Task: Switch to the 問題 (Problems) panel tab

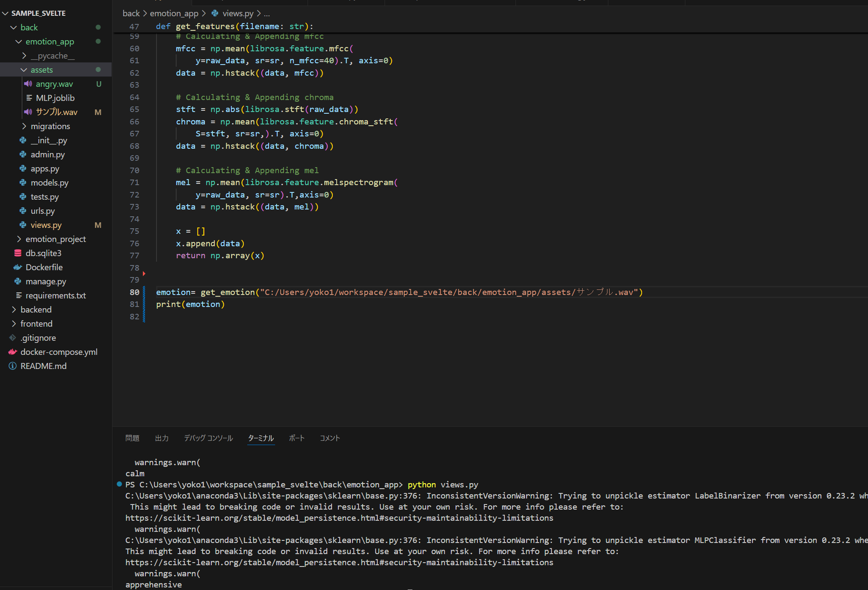Action: point(132,438)
